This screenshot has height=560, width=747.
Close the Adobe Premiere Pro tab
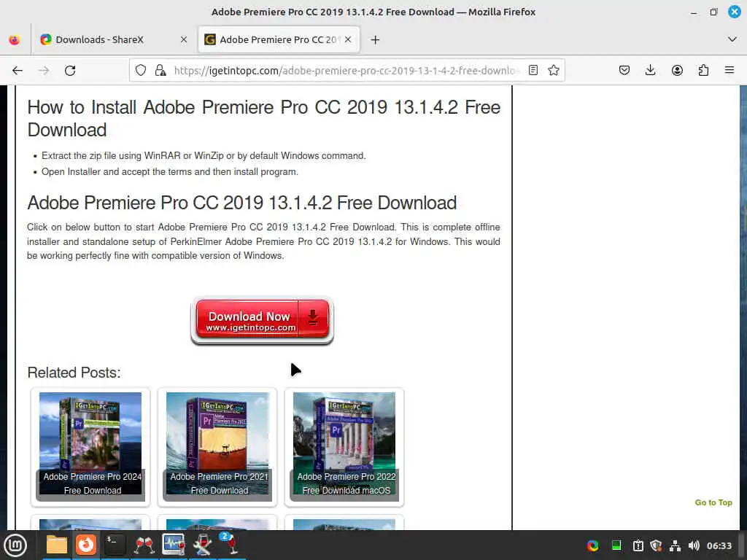tap(348, 40)
